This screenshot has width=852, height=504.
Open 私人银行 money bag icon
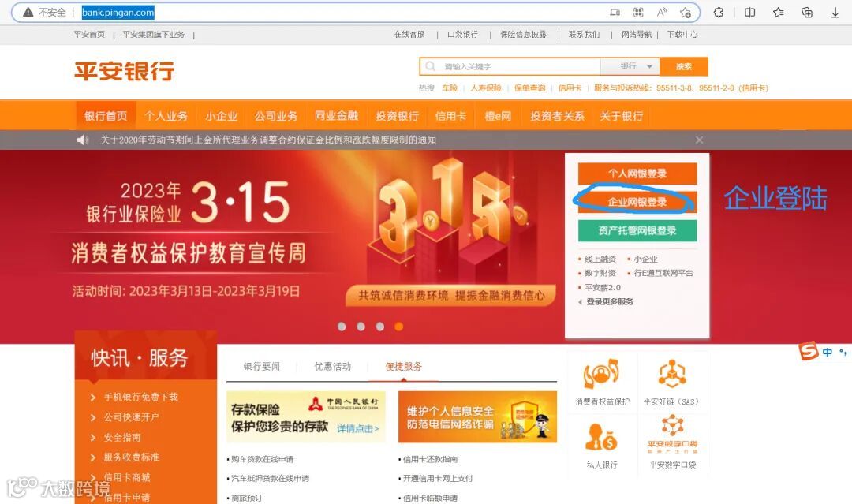601,438
